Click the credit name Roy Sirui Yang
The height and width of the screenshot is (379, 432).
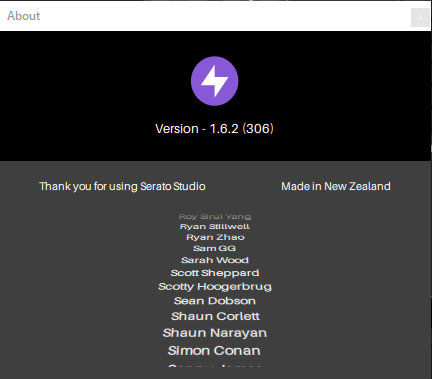tap(215, 217)
